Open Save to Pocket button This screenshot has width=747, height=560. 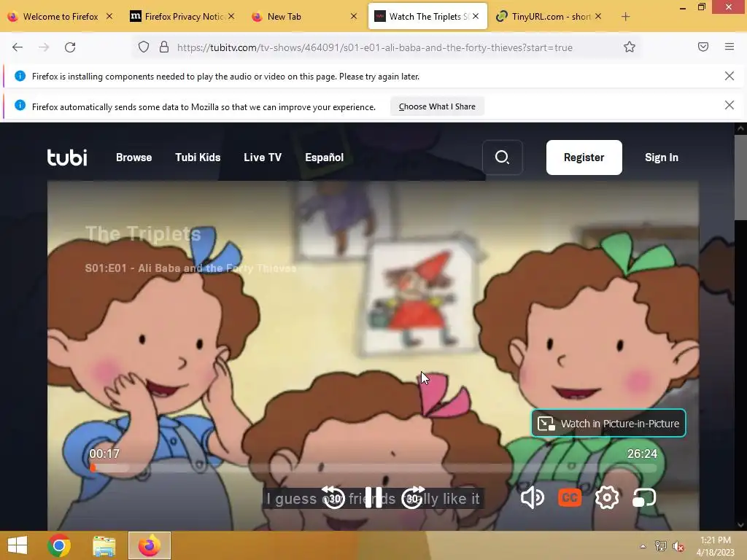pos(703,47)
